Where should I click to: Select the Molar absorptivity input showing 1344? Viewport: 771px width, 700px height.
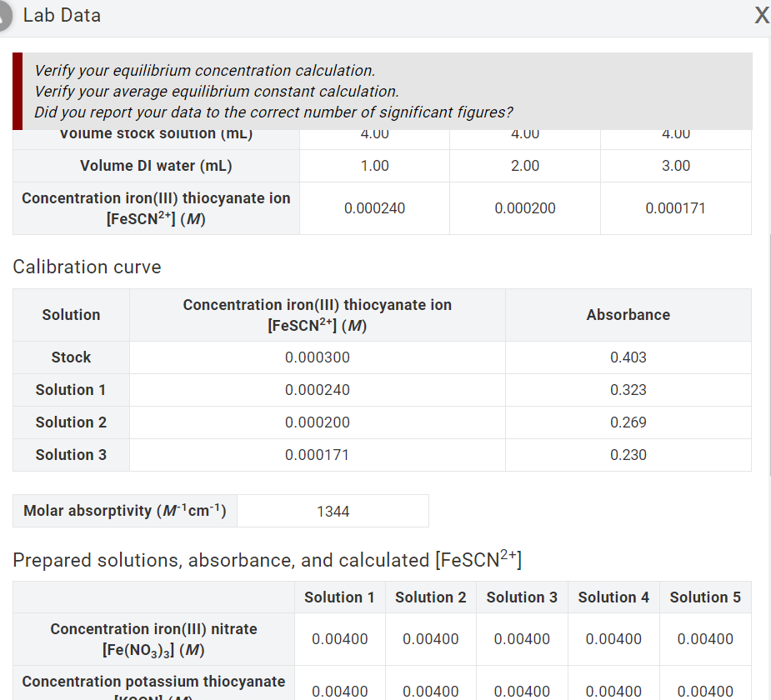click(333, 510)
